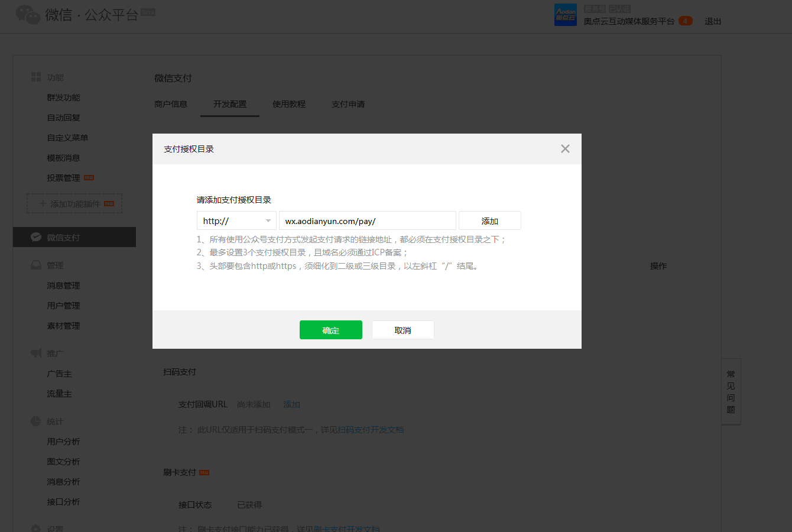Click the 尚未添加 status text

point(254,404)
